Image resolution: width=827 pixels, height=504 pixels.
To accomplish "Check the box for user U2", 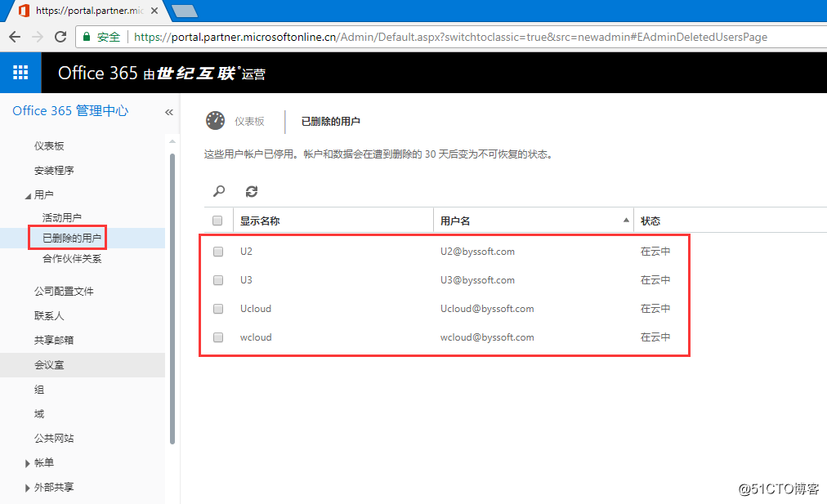I will pyautogui.click(x=218, y=252).
